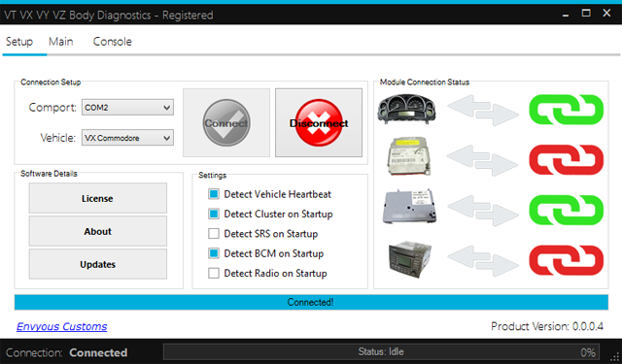Click the Software Details group label

pyautogui.click(x=49, y=174)
